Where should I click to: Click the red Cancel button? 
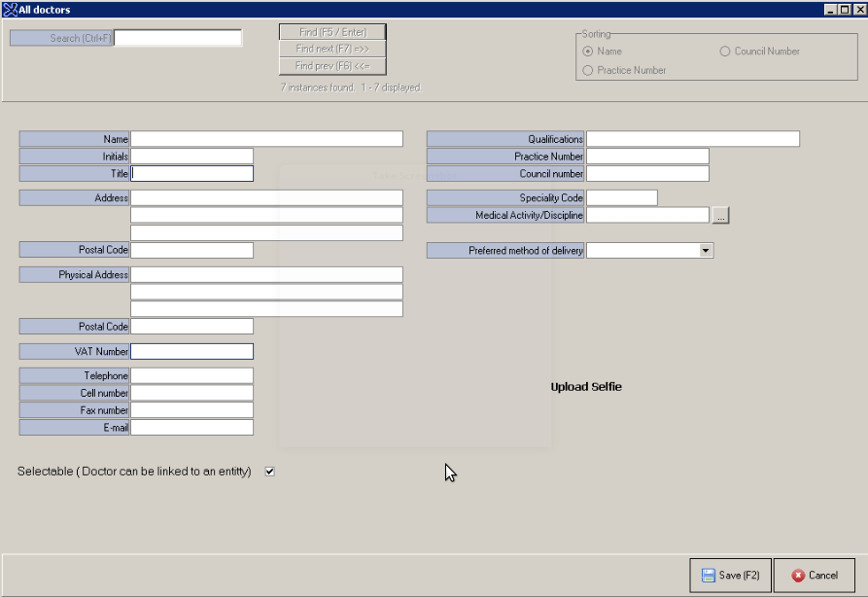pyautogui.click(x=814, y=576)
